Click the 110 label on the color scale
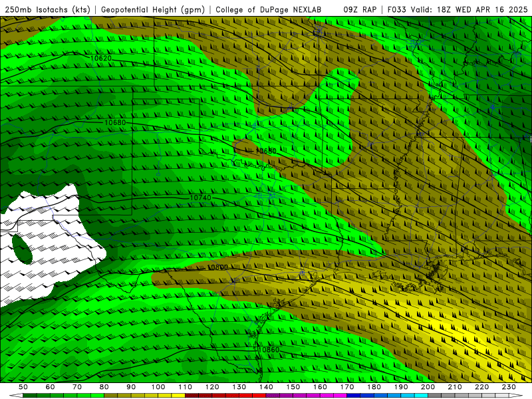This screenshot has width=532, height=399. 186,387
